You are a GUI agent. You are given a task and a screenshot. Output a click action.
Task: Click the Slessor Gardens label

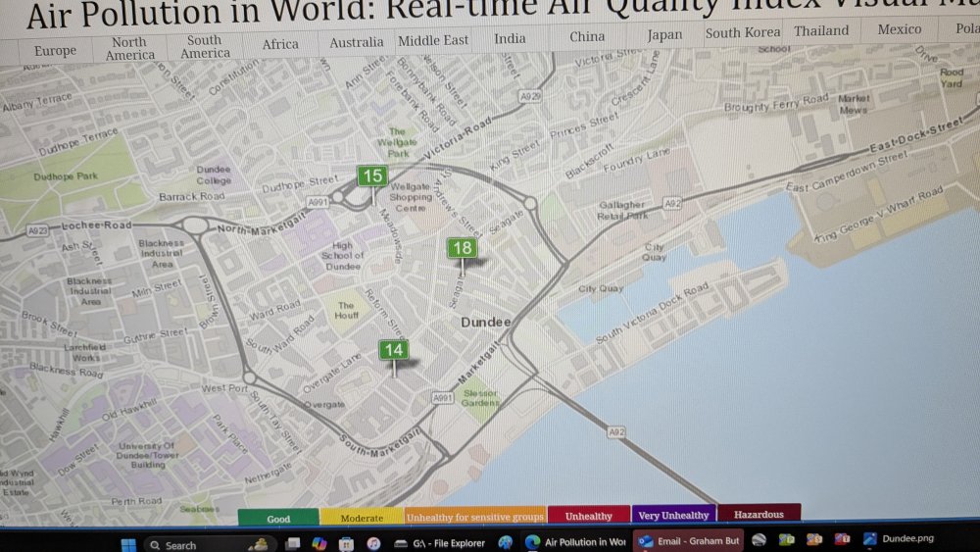pyautogui.click(x=480, y=398)
